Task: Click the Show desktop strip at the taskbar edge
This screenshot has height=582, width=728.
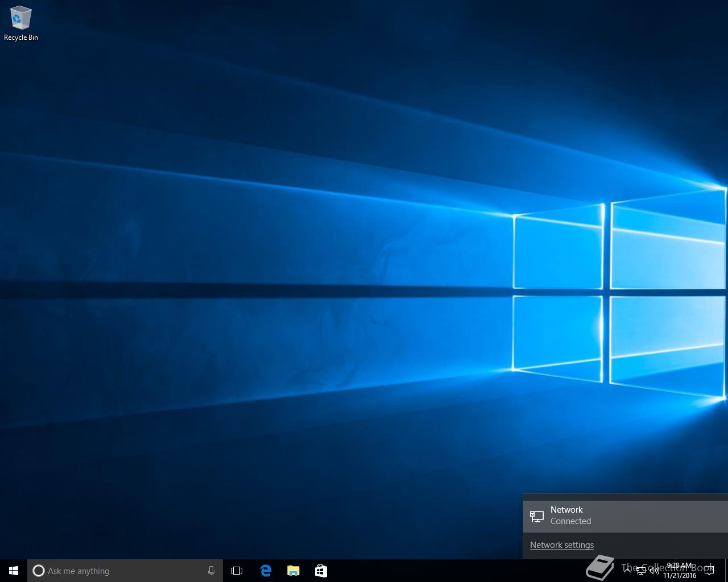Action: 726,571
